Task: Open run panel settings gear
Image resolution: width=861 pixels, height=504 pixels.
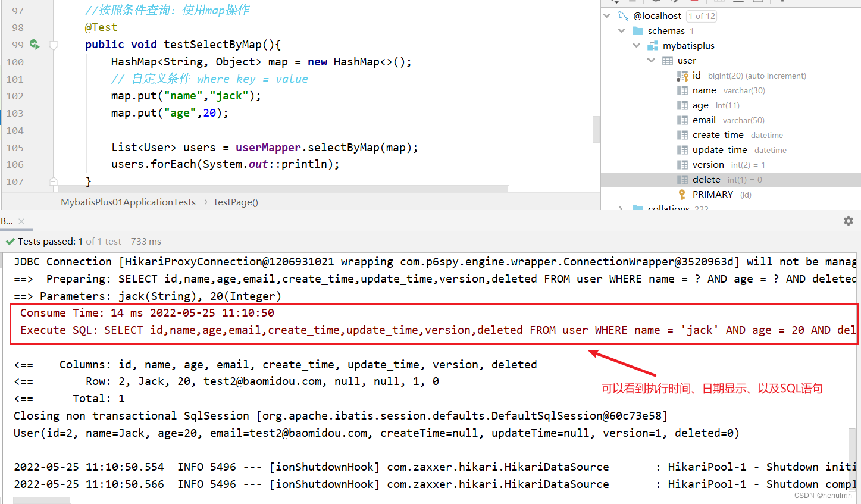Action: [x=849, y=221]
